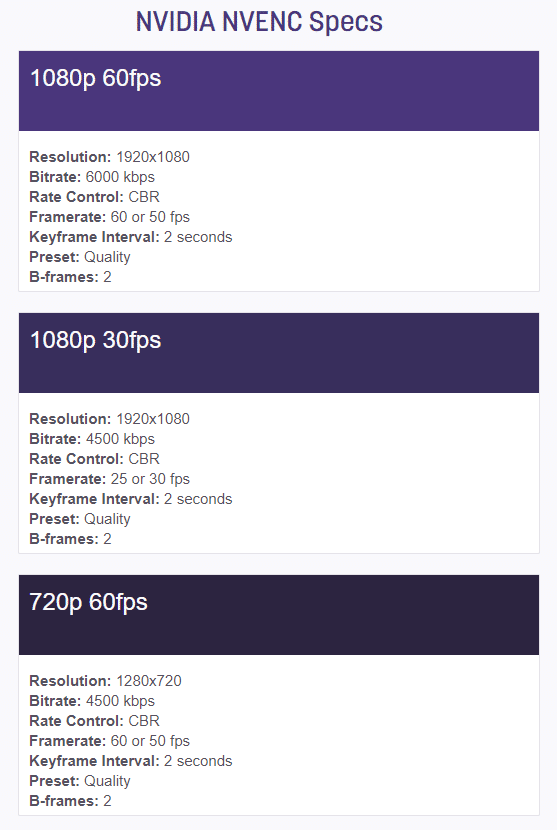This screenshot has height=830, width=557.
Task: Click the 1280x720 resolution value
Action: click(x=149, y=681)
